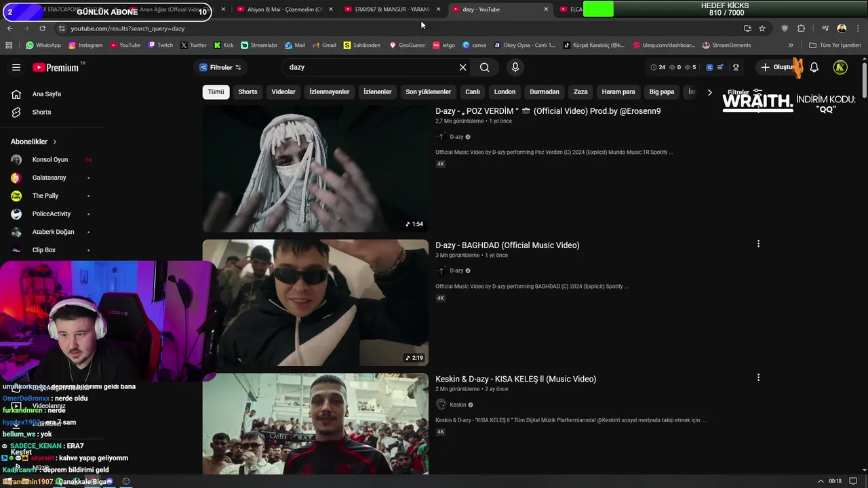Select the Canlı filter chip
Viewport: 868px width, 488px height.
[x=473, y=92]
